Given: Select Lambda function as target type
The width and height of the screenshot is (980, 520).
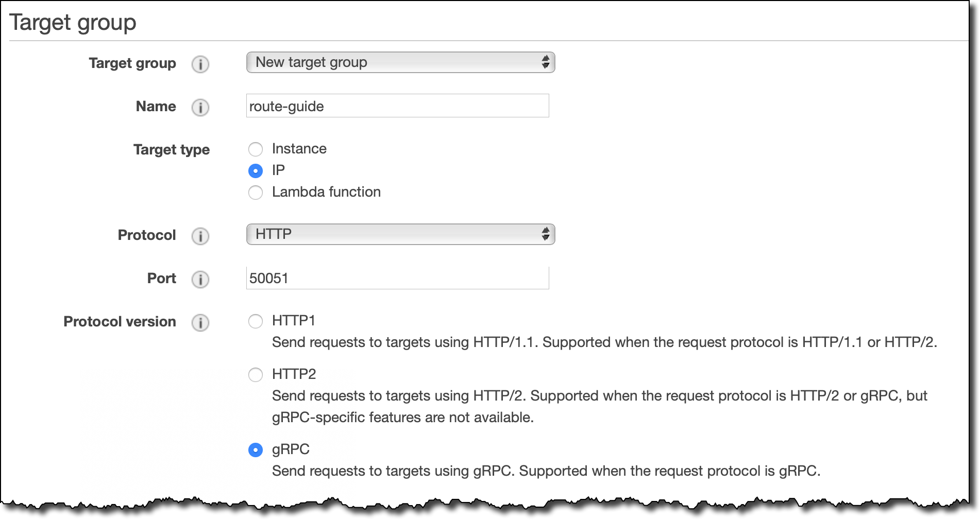Looking at the screenshot, I should point(256,193).
